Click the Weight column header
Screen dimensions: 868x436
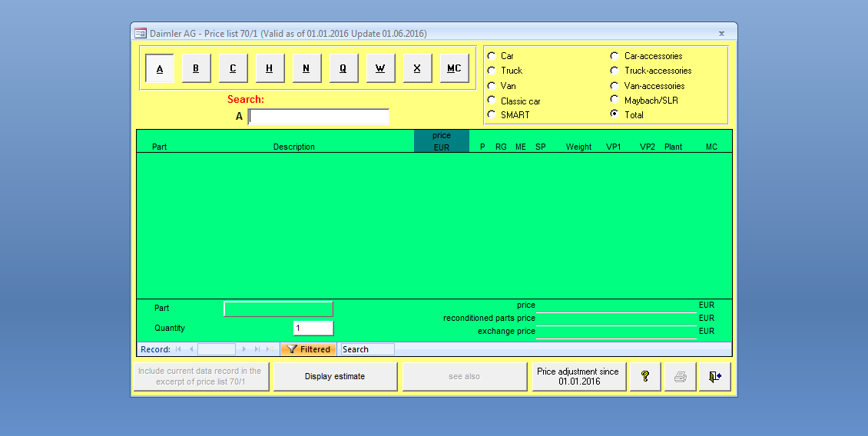click(579, 147)
